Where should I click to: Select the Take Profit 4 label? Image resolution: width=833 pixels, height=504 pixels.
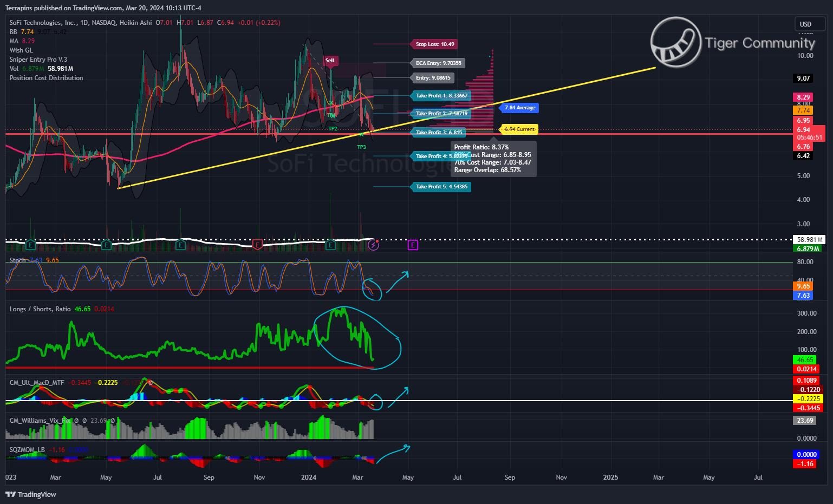pos(441,156)
